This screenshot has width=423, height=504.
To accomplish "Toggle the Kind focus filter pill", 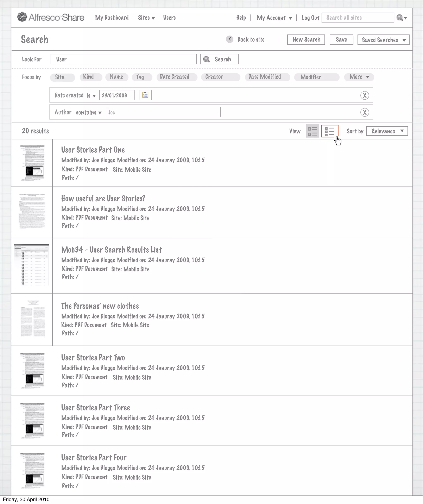I will coord(91,77).
